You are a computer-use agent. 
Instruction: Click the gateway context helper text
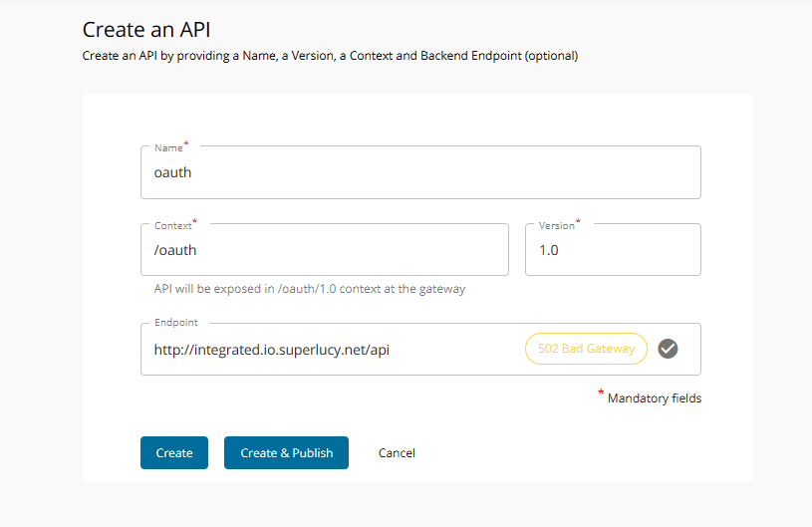click(310, 289)
